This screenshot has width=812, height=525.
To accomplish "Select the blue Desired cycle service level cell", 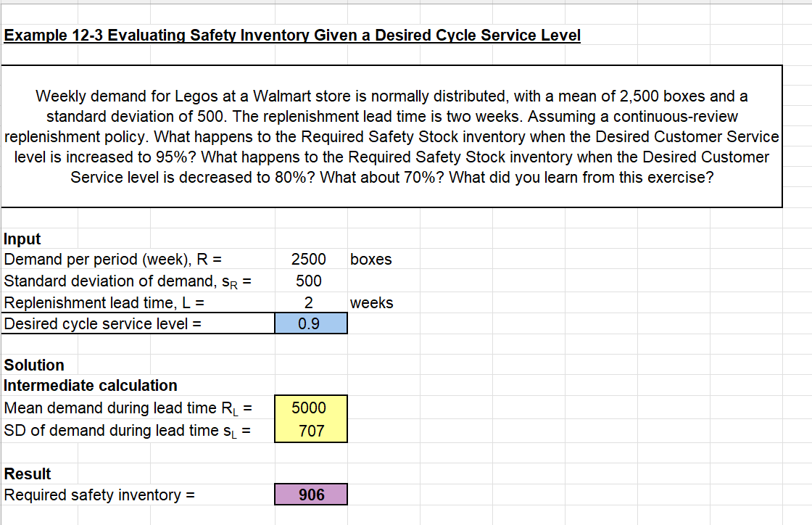I will [310, 323].
